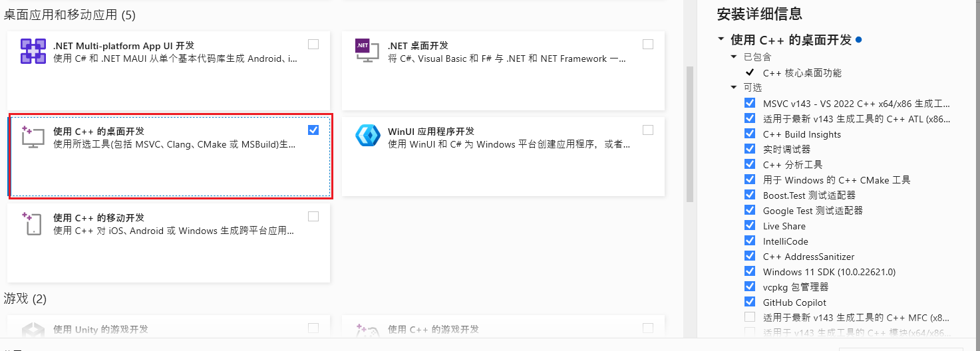Collapse 使用 C++ 的桌面开发 details section
The width and height of the screenshot is (980, 351).
(x=721, y=39)
